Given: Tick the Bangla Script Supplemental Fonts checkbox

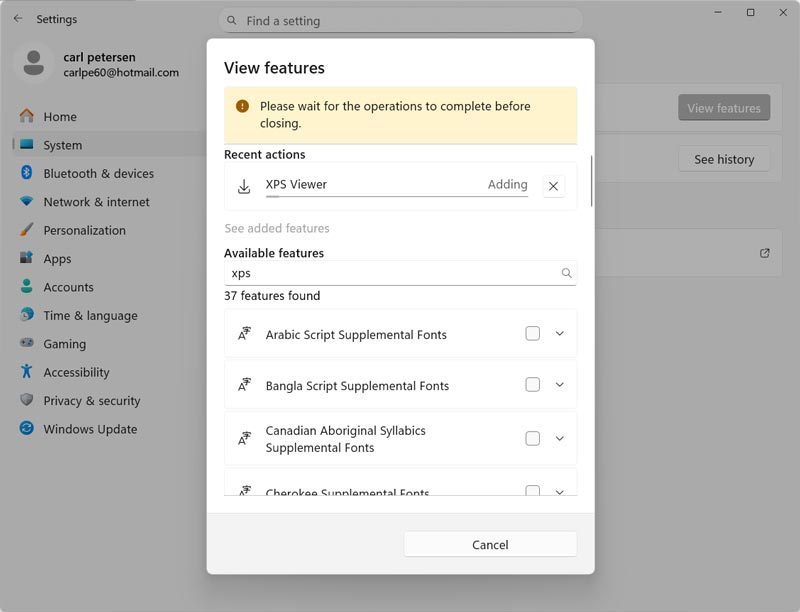Looking at the screenshot, I should click(x=532, y=385).
